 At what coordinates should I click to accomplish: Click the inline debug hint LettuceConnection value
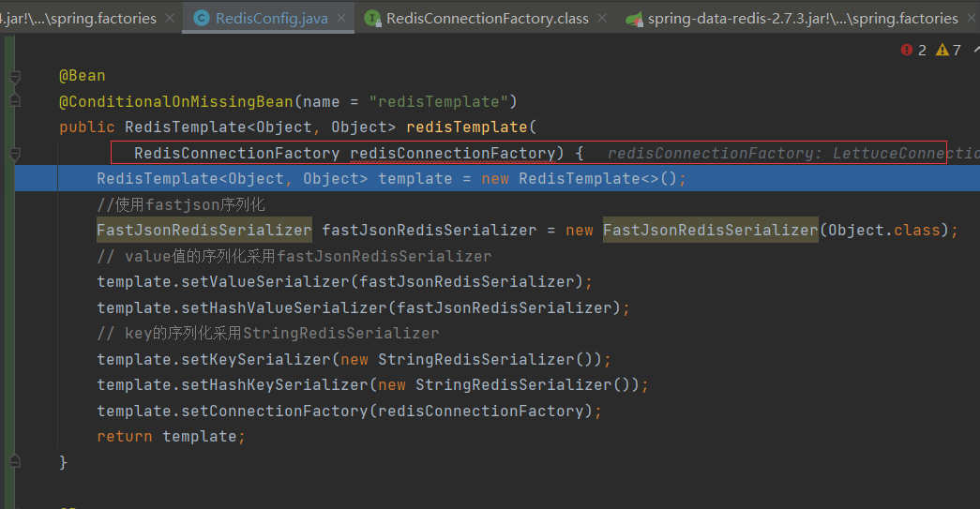(x=906, y=154)
